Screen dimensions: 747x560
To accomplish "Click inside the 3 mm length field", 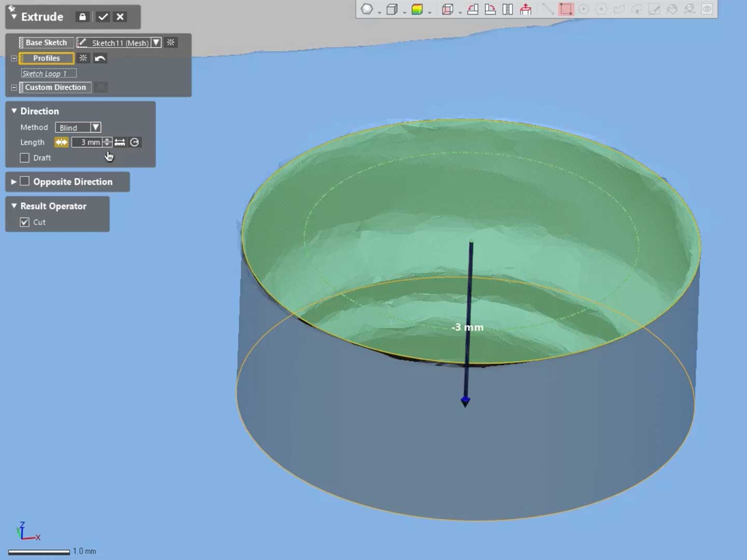I will coord(89,142).
